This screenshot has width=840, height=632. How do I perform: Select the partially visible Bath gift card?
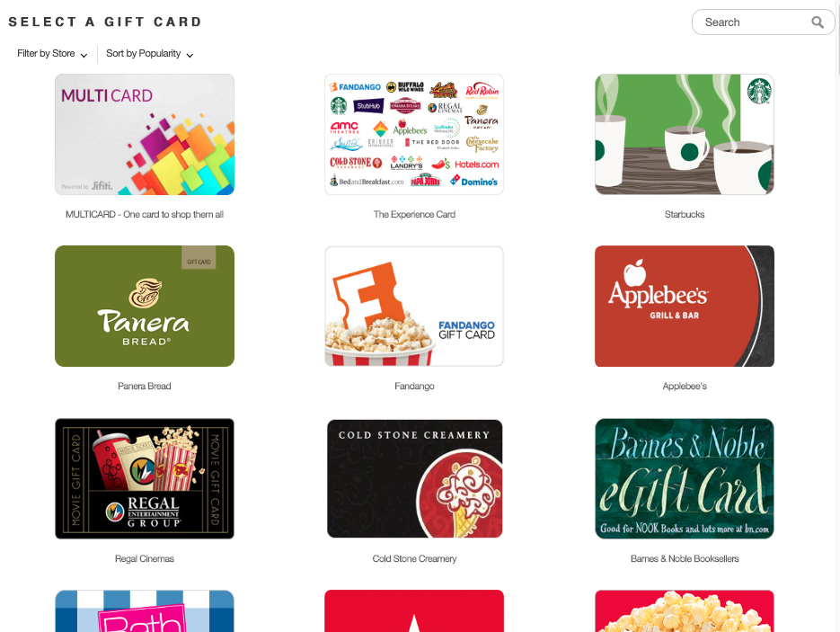point(145,611)
